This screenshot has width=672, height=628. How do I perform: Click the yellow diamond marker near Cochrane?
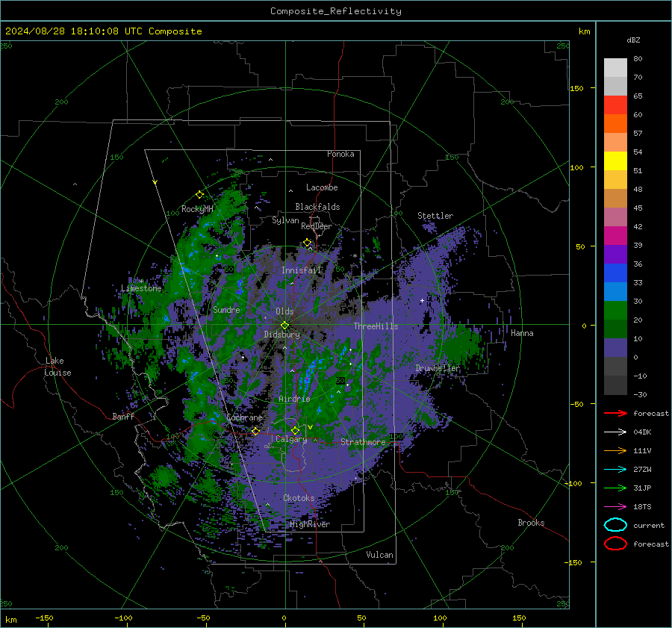tap(255, 431)
